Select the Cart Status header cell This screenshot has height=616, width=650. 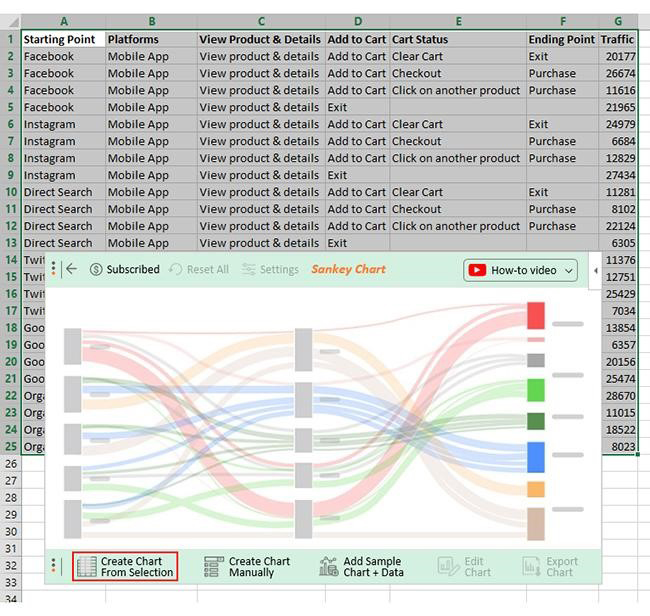coord(458,39)
